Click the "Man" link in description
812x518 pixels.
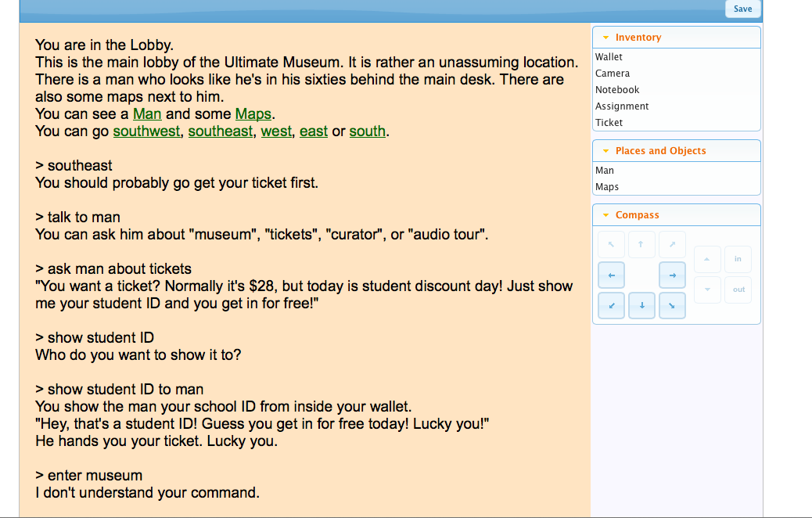pyautogui.click(x=147, y=114)
